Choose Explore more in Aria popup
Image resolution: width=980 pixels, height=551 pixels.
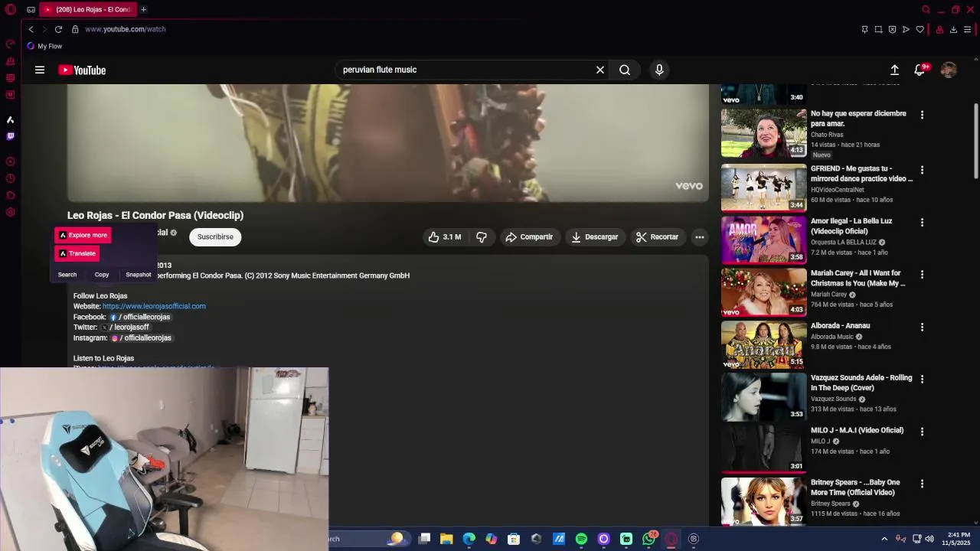pyautogui.click(x=83, y=235)
